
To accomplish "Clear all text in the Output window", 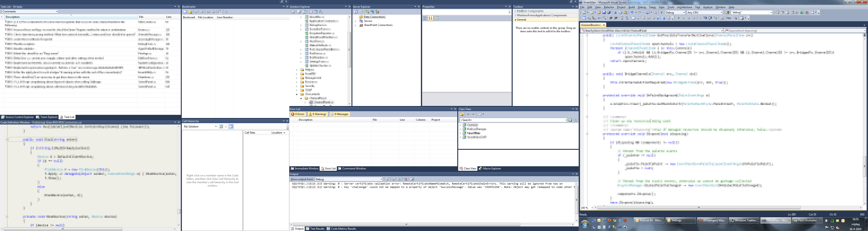I will 406,179.
